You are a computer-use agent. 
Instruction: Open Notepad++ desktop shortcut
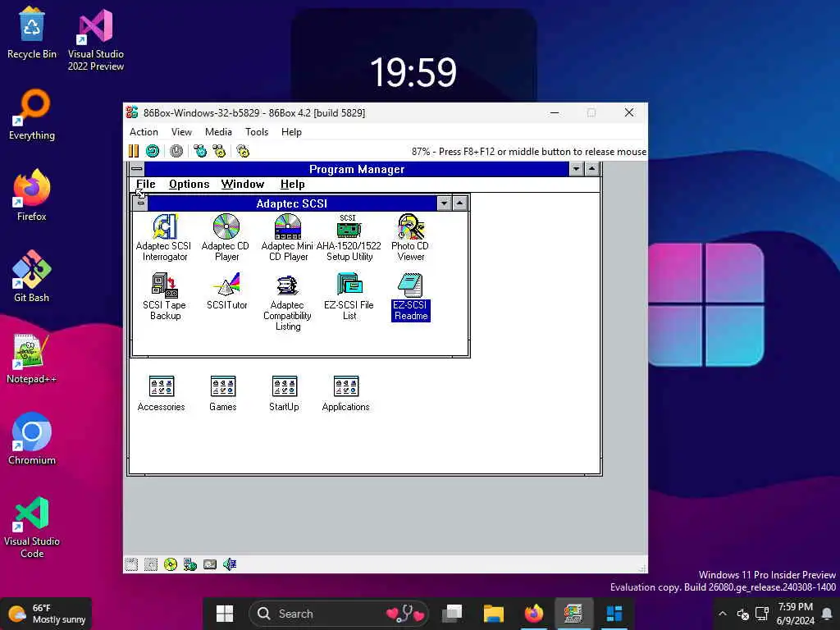pos(32,358)
